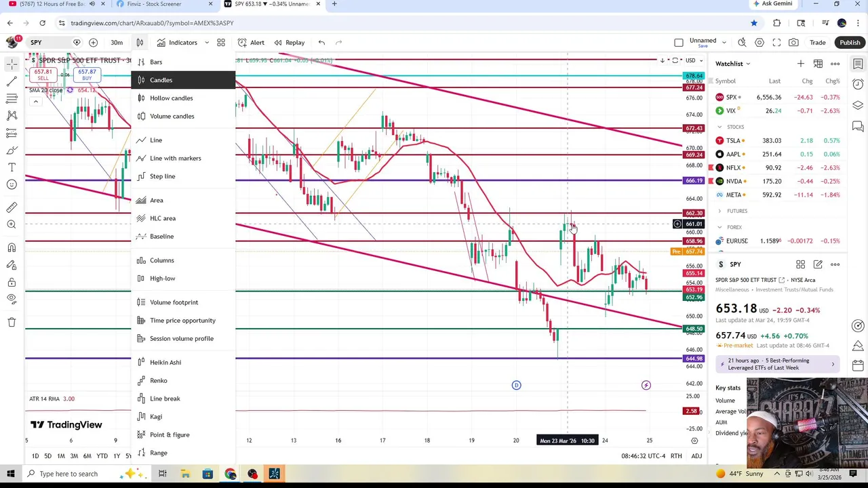
Task: Create an Alert
Action: pyautogui.click(x=251, y=43)
